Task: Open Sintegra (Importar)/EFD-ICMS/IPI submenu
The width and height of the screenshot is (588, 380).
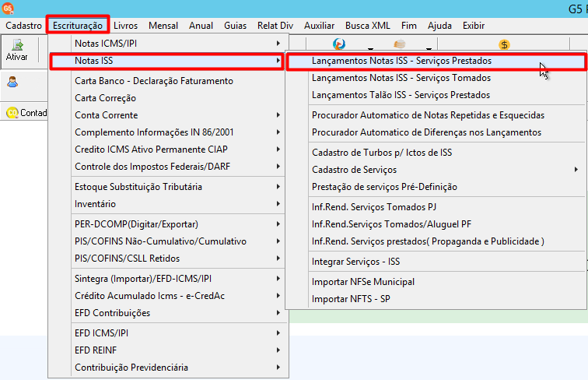Action: coord(168,279)
